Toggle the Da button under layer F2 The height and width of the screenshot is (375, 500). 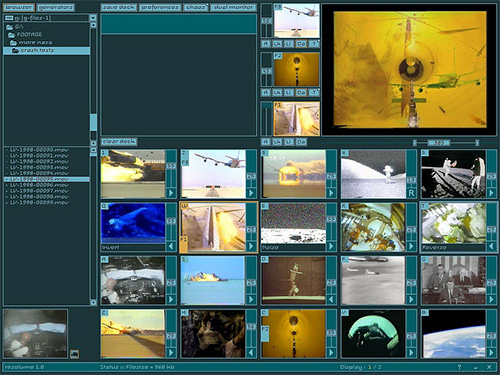(301, 92)
